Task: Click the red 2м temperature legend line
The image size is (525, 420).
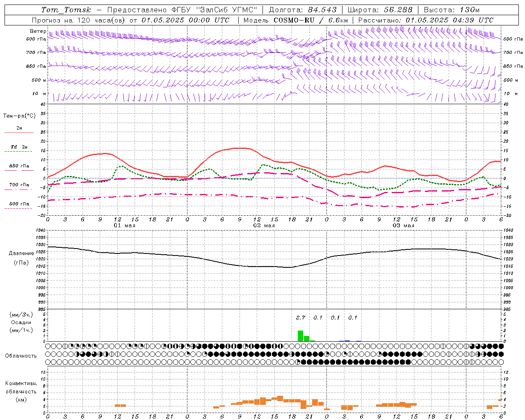Action: click(19, 132)
